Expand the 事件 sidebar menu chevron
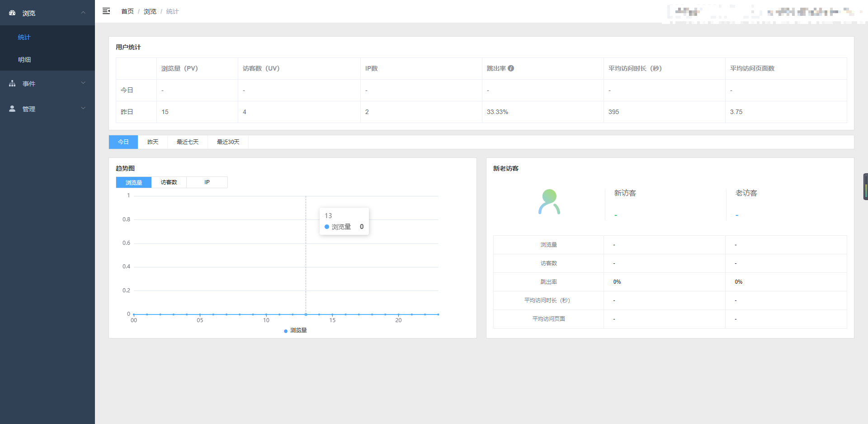Viewport: 868px width, 424px height. (x=83, y=83)
